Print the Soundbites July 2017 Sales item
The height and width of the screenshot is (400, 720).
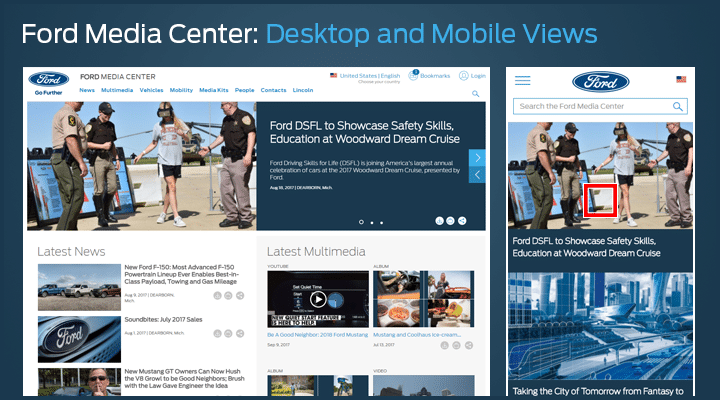228,333
